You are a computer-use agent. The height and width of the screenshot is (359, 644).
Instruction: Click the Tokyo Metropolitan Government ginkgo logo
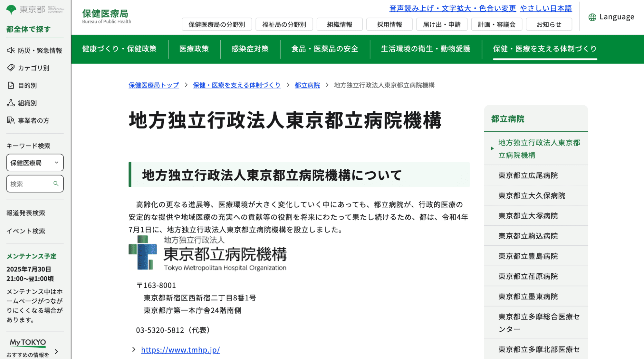(x=11, y=10)
